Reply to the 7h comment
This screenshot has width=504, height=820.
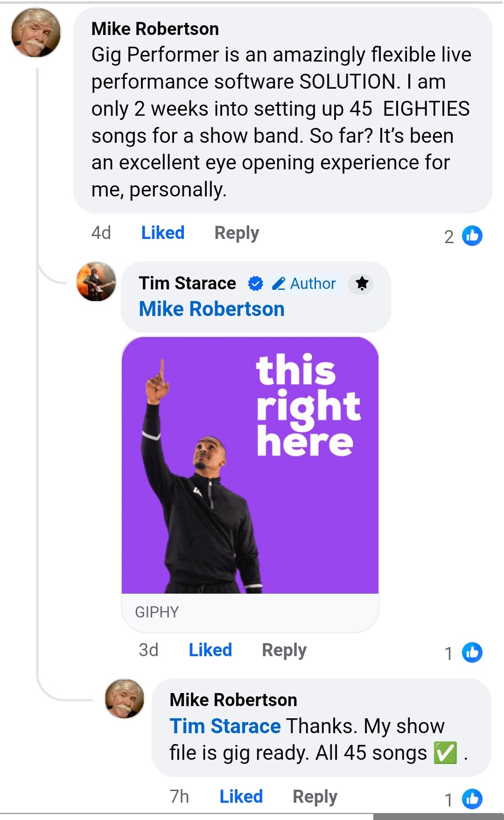click(x=315, y=796)
